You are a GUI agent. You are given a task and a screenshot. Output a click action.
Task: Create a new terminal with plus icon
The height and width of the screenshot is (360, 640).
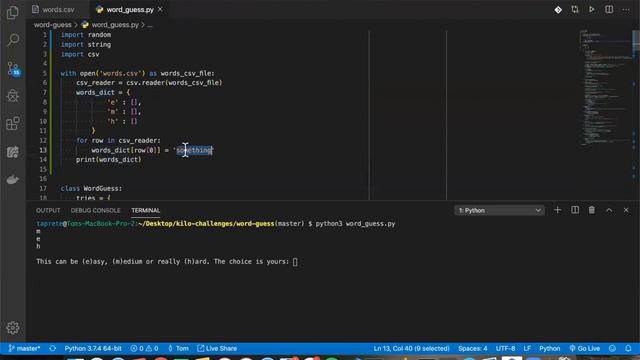pyautogui.click(x=558, y=210)
